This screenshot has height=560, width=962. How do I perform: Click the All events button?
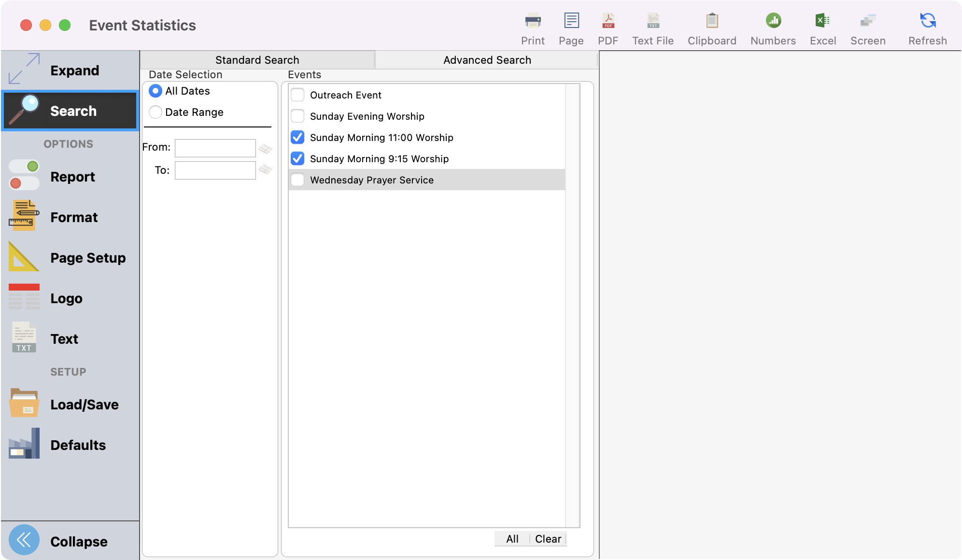pos(512,539)
